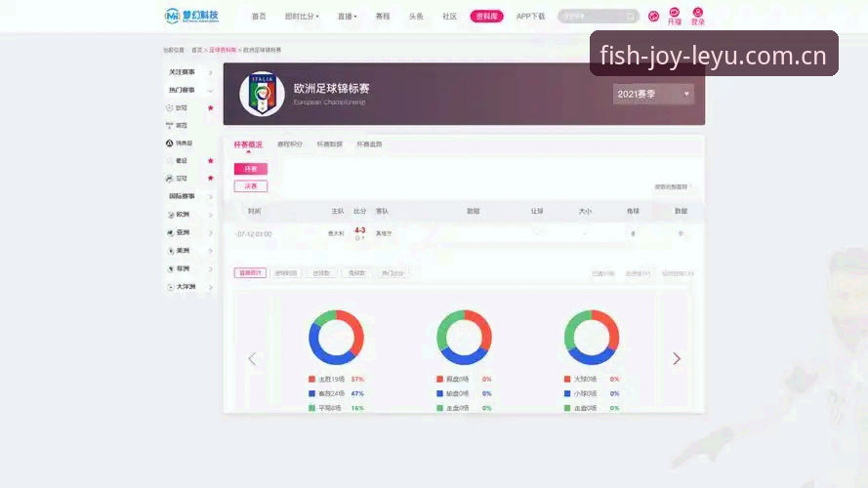Open the 2021赛季 season dropdown
The height and width of the screenshot is (488, 868).
coord(653,94)
